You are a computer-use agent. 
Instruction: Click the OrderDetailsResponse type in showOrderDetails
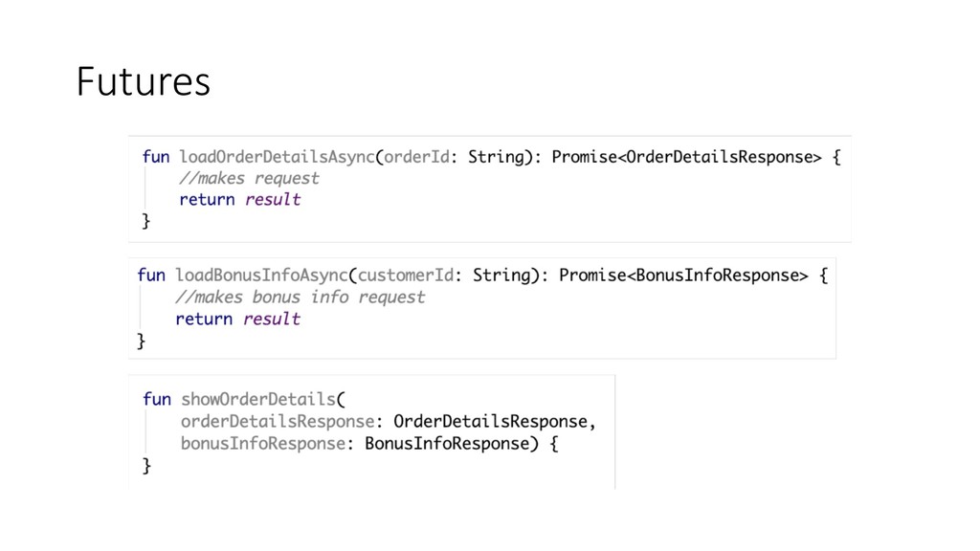coord(494,421)
